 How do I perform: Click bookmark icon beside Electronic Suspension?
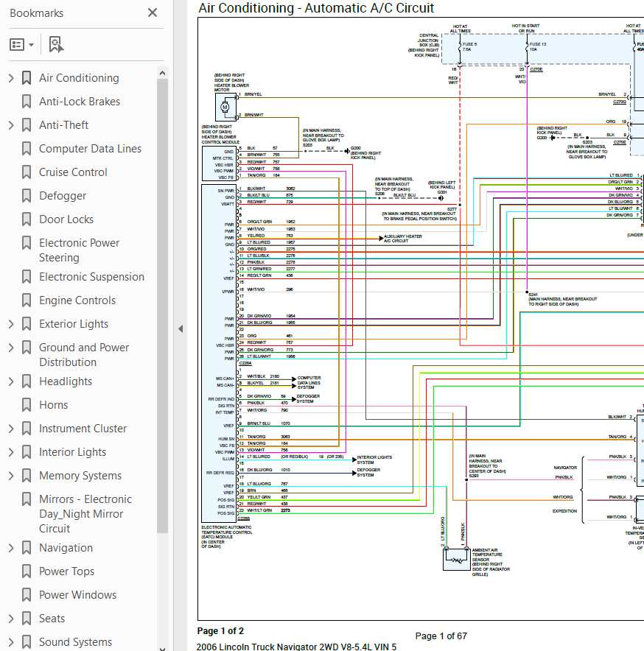click(27, 277)
